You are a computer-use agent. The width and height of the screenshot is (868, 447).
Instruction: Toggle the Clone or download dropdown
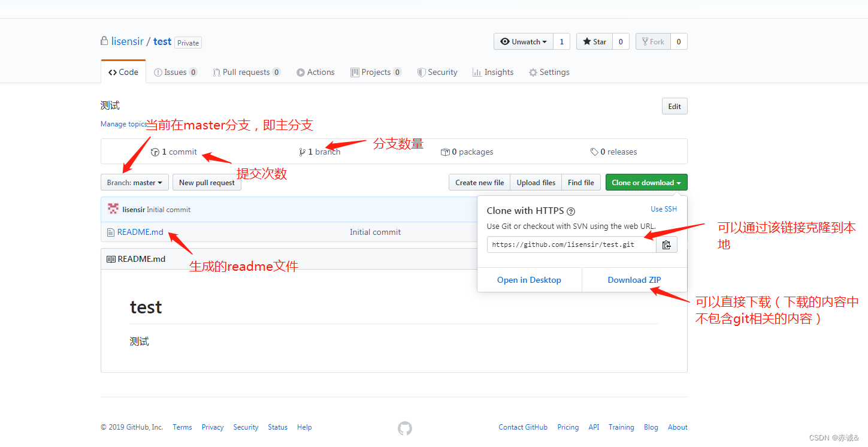[x=646, y=183]
